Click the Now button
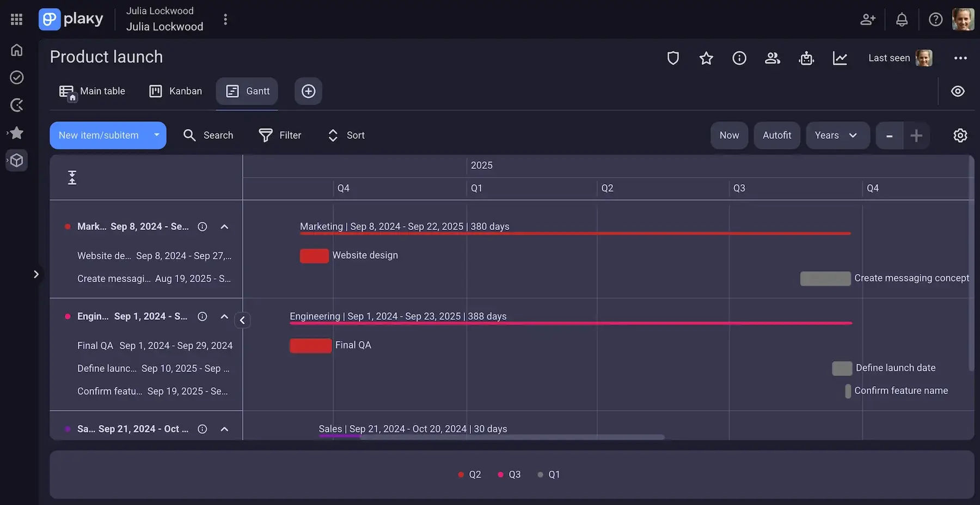980x505 pixels. [729, 135]
